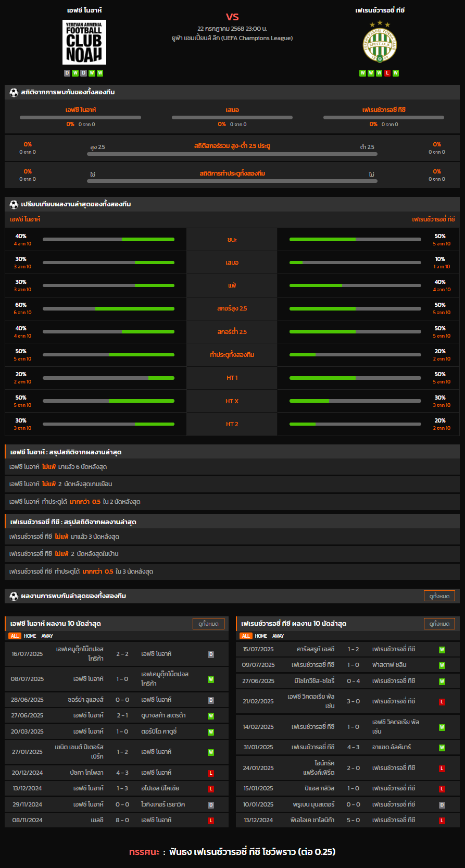Image resolution: width=465 pixels, height=868 pixels.
Task: Open ดูทั้งหมด button in head-to-head results header
Action: pos(439,596)
